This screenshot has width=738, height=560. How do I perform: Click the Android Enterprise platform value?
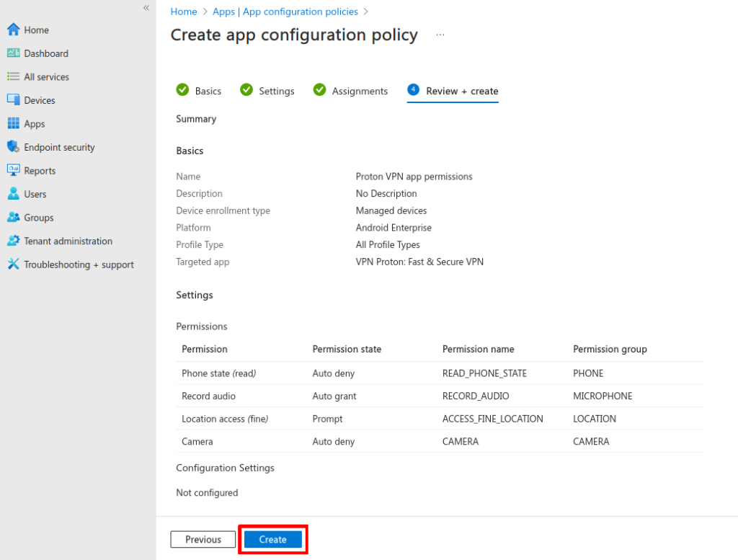[x=394, y=228]
